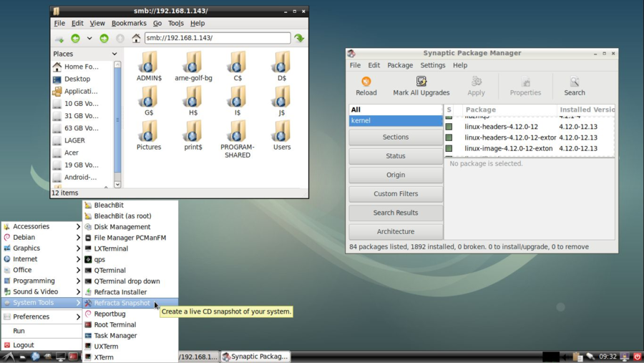Click the Custom Filters button
644x363 pixels.
point(396,194)
